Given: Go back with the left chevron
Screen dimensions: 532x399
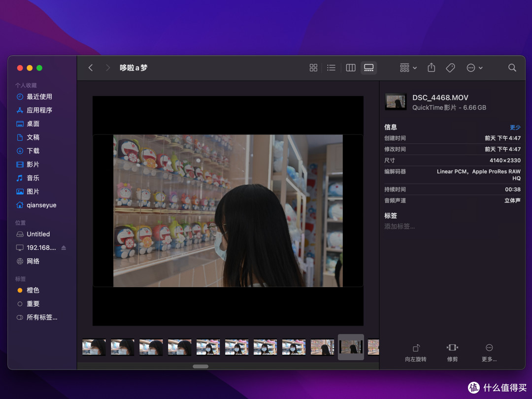Looking at the screenshot, I should (91, 68).
